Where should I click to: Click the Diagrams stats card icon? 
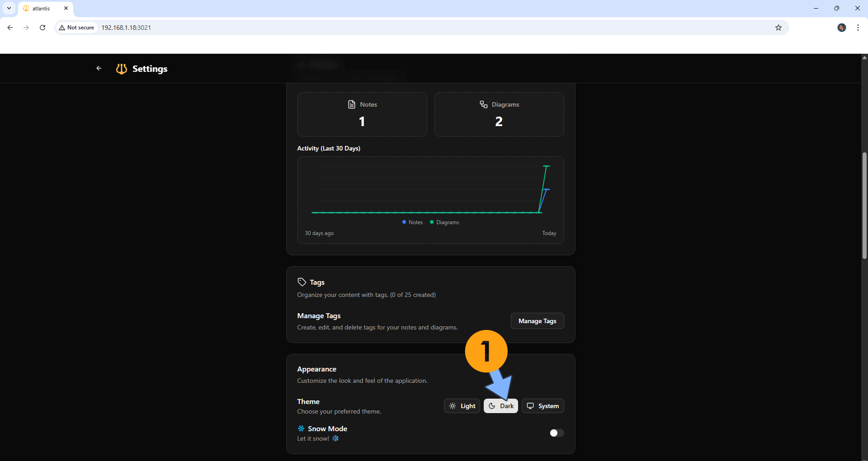(483, 104)
